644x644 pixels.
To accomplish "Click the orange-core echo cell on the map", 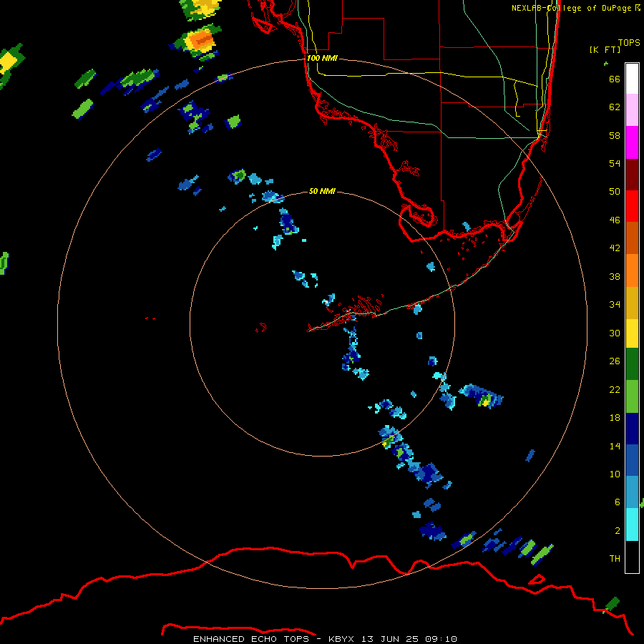I will pos(203,39).
